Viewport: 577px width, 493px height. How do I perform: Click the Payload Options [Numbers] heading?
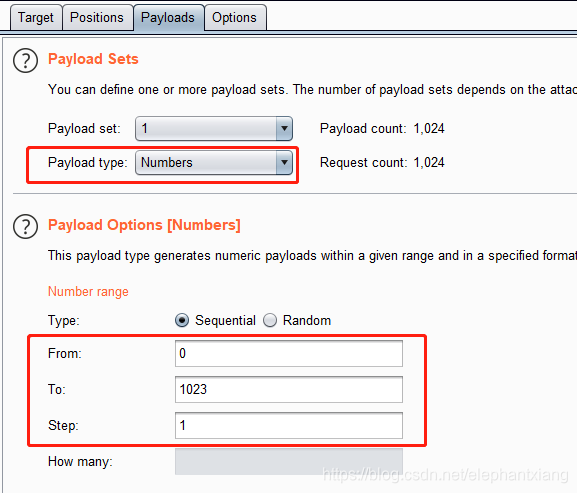144,225
